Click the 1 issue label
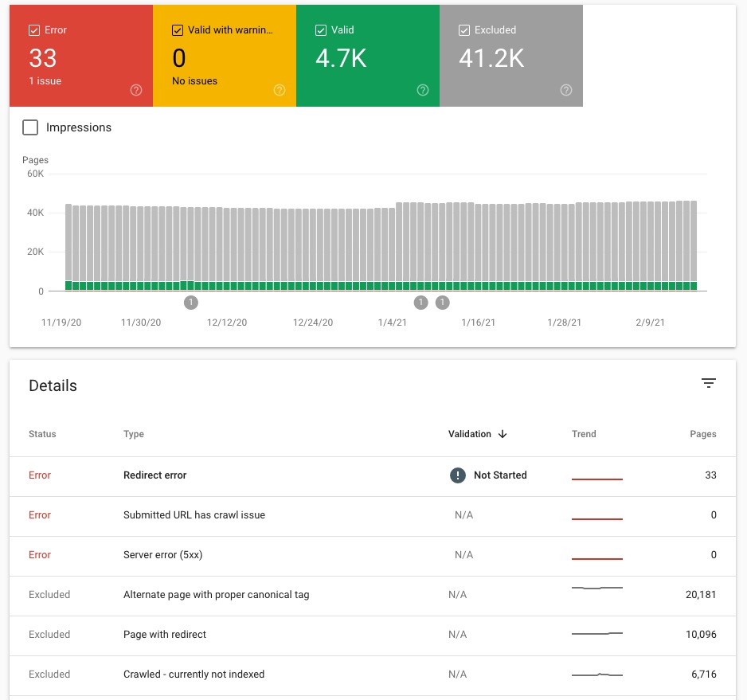This screenshot has height=700, width=747. pyautogui.click(x=45, y=81)
